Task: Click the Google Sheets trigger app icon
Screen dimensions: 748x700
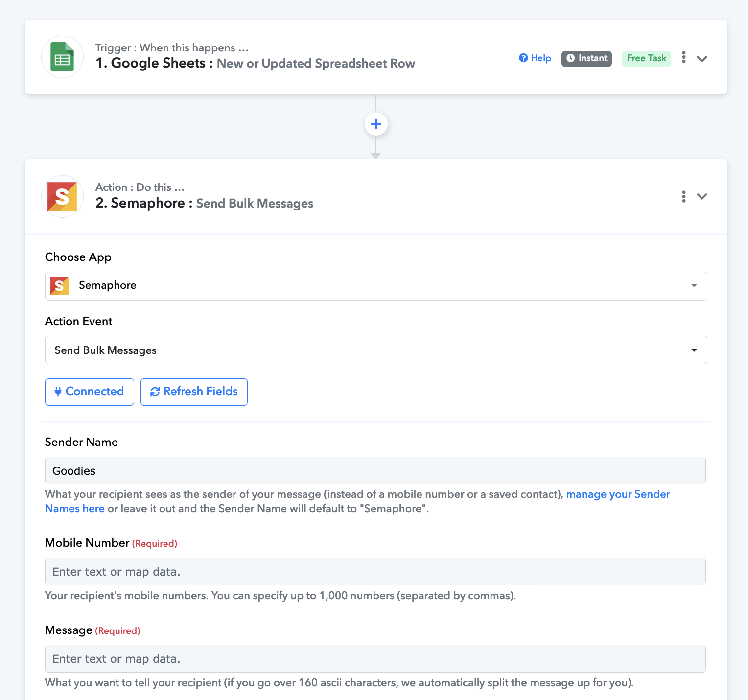Action: tap(62, 57)
